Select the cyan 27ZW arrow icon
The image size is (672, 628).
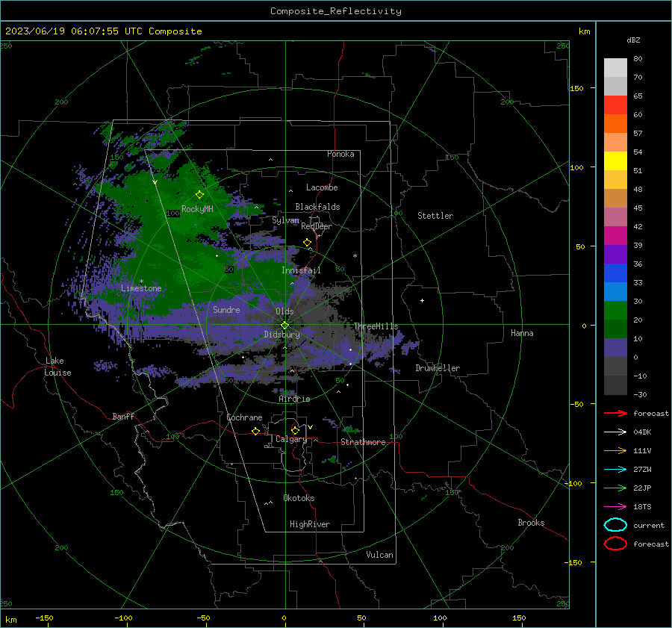(615, 470)
